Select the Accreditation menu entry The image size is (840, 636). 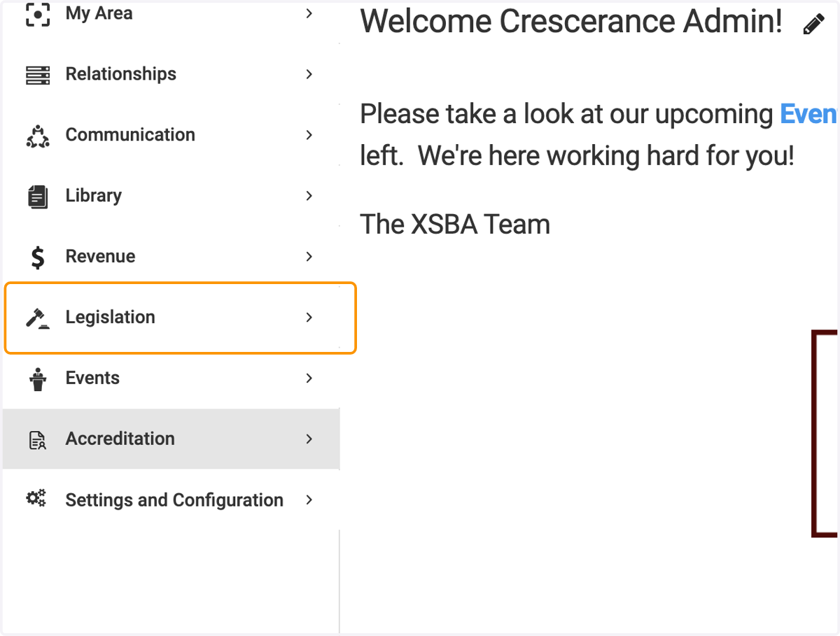click(171, 439)
